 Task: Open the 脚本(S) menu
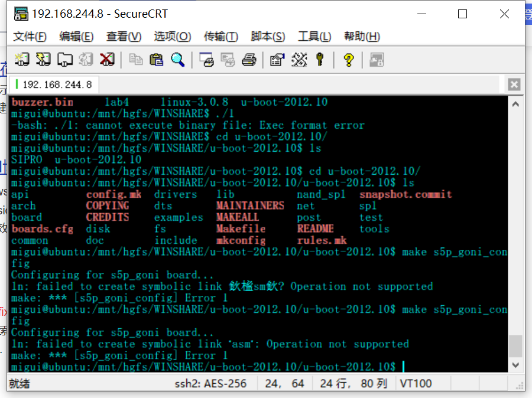pyautogui.click(x=268, y=36)
